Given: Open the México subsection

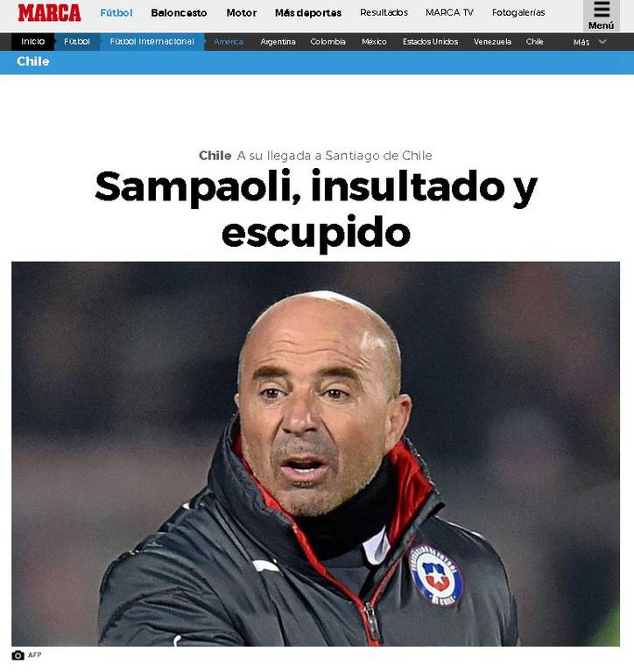Looking at the screenshot, I should pos(374,42).
